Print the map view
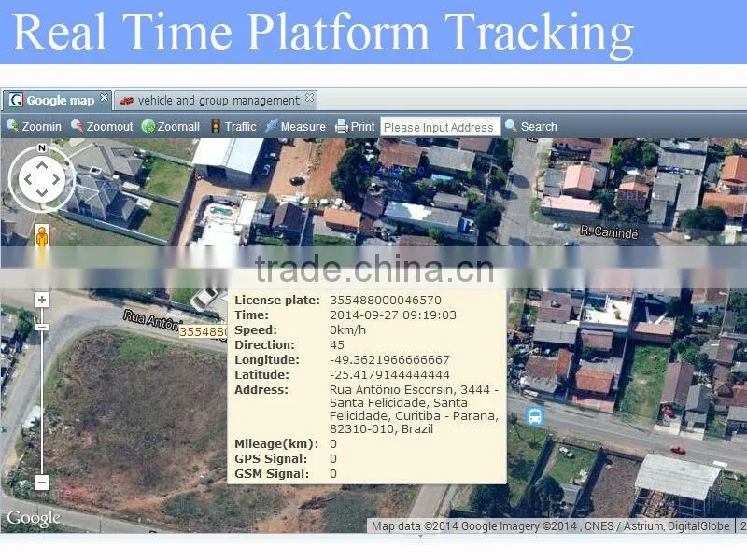 (x=356, y=126)
